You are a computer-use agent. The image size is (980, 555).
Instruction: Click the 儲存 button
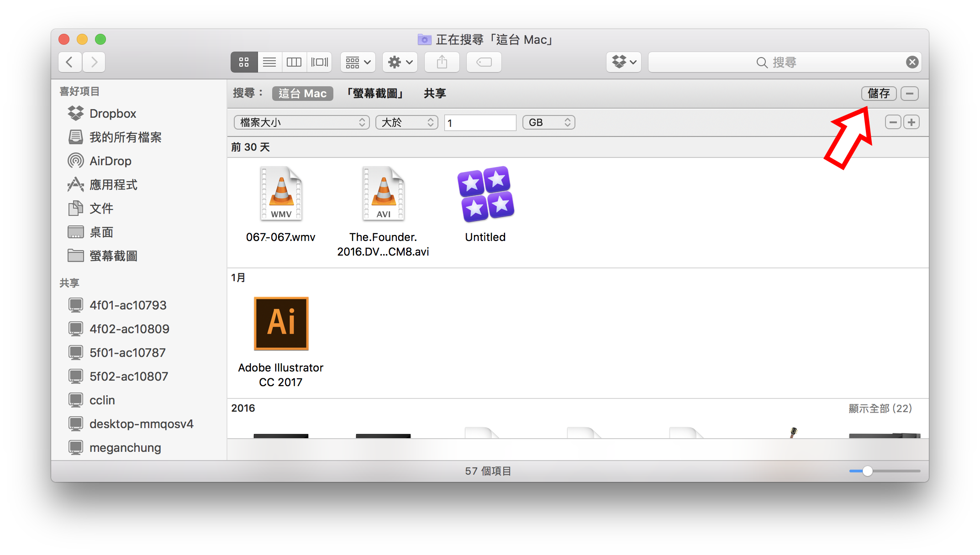point(879,94)
